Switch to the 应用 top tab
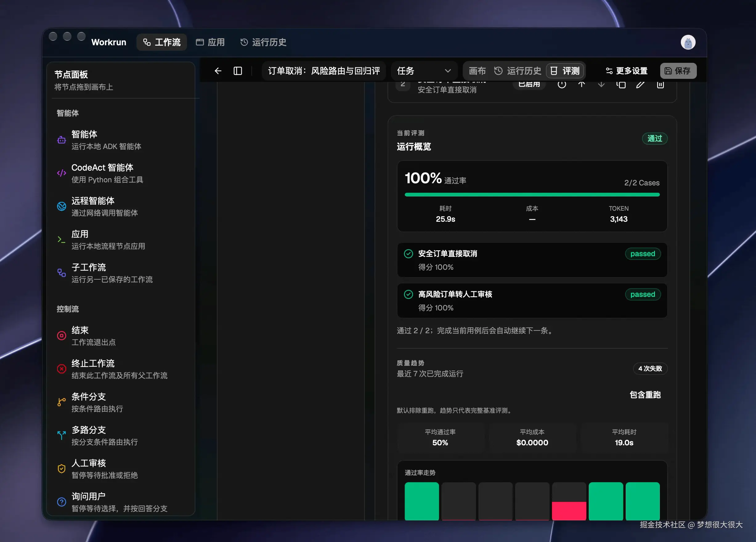Image resolution: width=756 pixels, height=542 pixels. click(210, 42)
